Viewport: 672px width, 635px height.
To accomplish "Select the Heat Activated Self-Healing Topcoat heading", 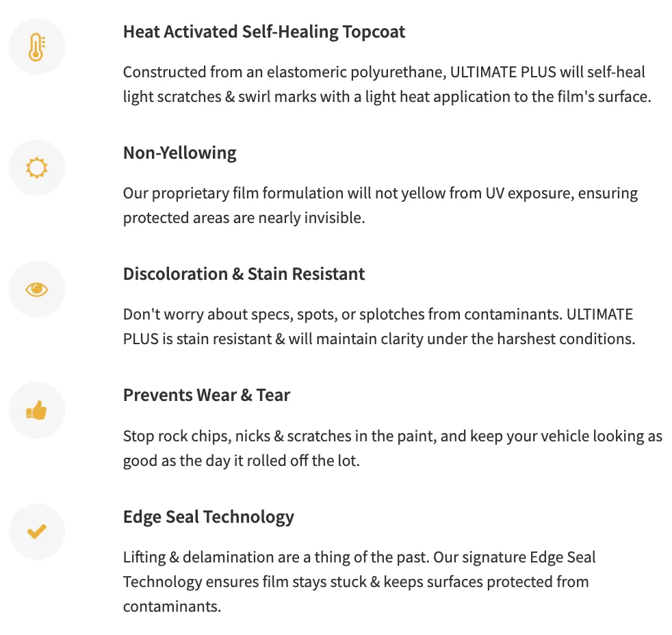I will pos(264,31).
